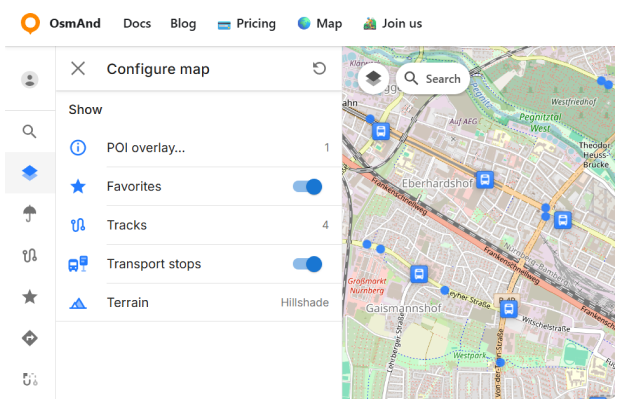Image resolution: width=620 pixels, height=400 pixels.
Task: Click the Search button on the map
Action: coord(432,79)
